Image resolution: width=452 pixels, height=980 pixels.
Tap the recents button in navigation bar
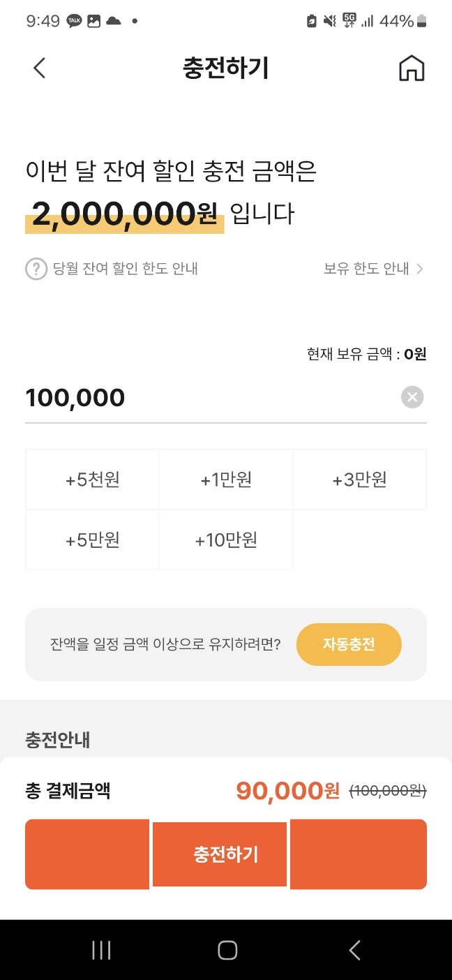tap(101, 949)
